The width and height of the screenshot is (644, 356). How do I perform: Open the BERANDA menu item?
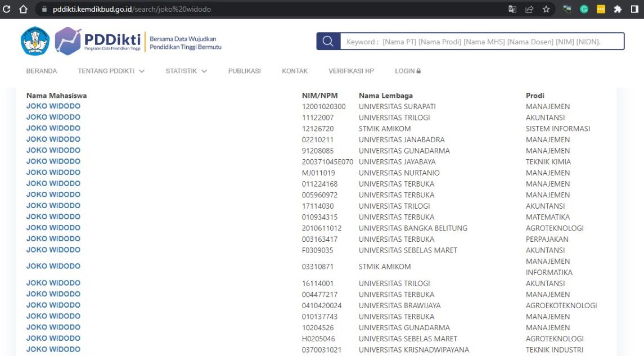point(42,71)
